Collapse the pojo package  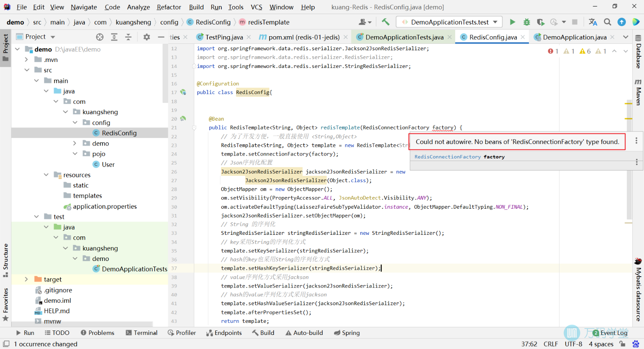[x=75, y=154]
